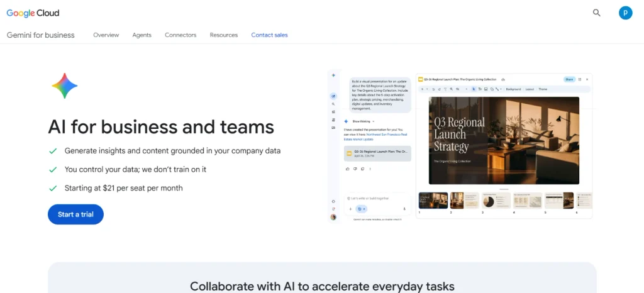Screen dimensions: 644x293
Task: Click Collaborate with AI to accelerate heading
Action: (322, 285)
